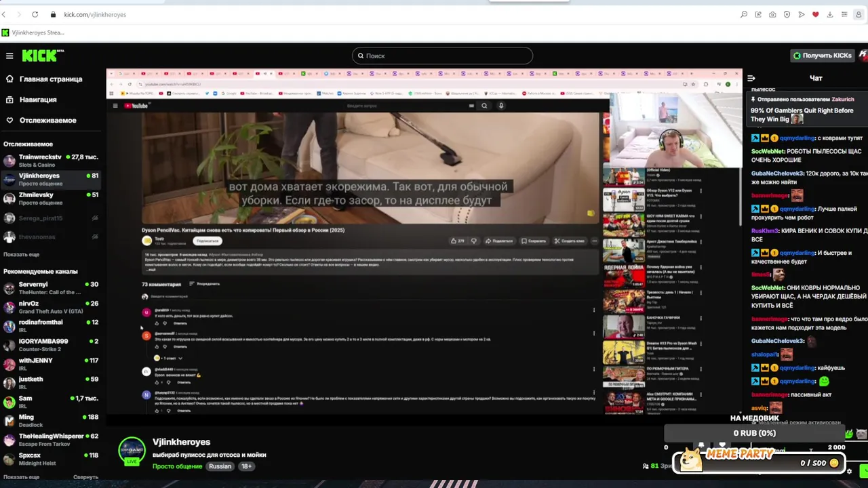
Task: Go to Главная страница in sidebar
Action: pyautogui.click(x=51, y=79)
